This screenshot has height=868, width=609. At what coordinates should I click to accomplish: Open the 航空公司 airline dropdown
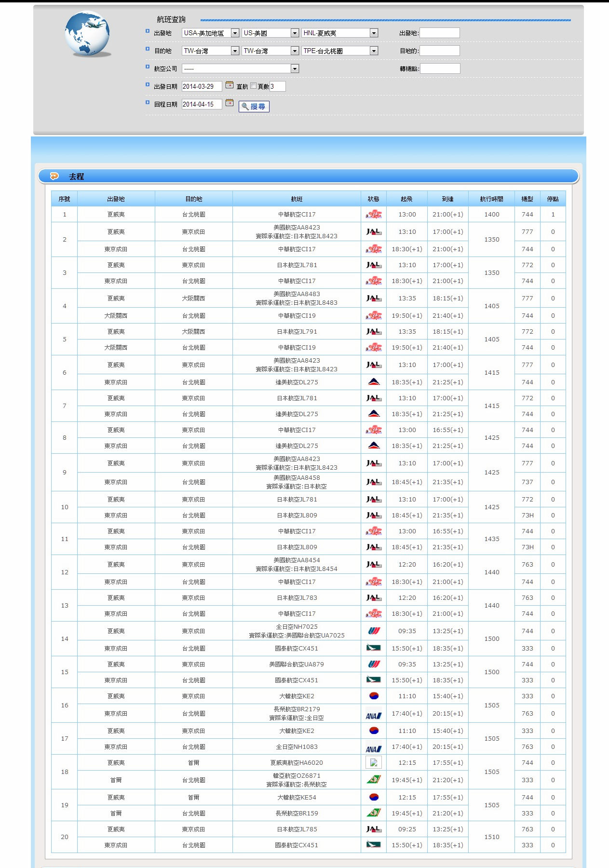(241, 68)
